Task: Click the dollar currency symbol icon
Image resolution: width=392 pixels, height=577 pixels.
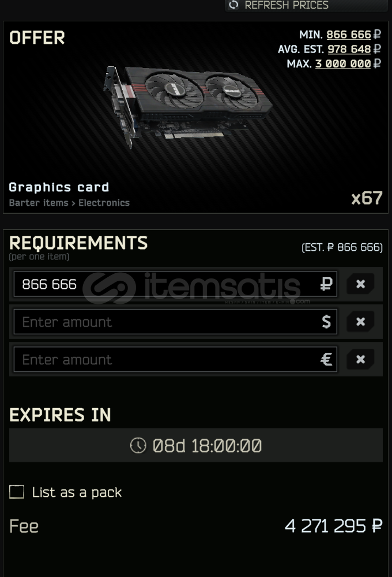Action: pos(326,322)
